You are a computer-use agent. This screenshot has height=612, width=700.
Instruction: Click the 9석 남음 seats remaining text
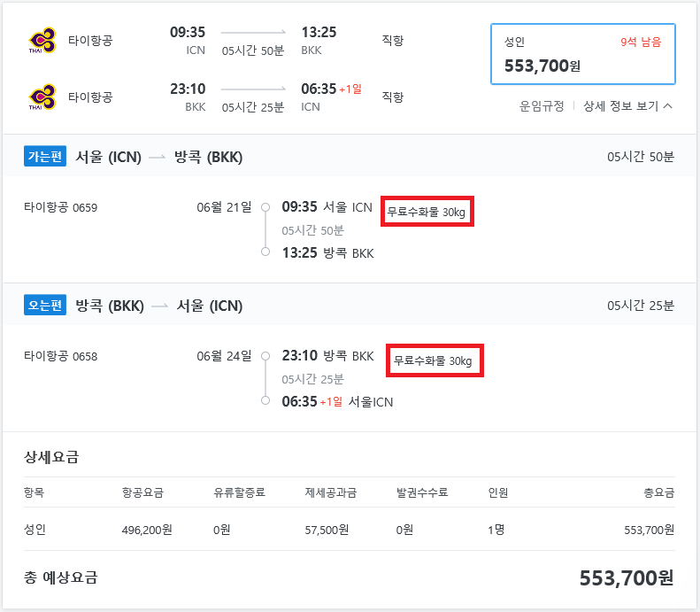tap(641, 42)
